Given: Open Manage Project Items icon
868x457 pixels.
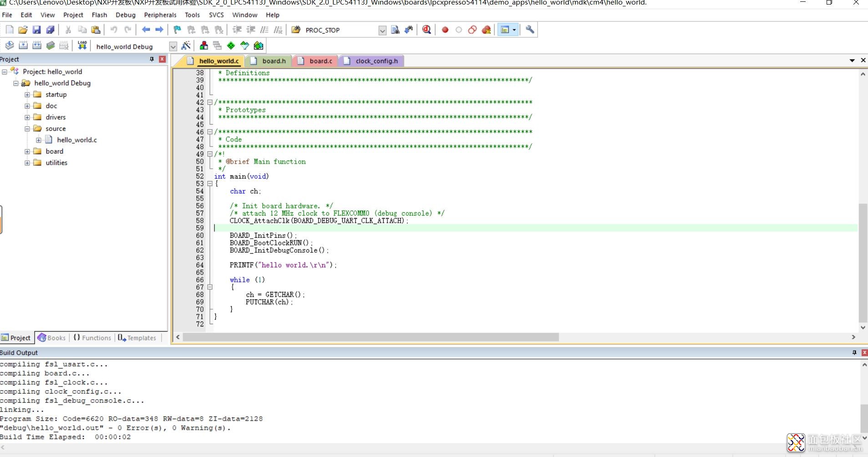Looking at the screenshot, I should (204, 45).
